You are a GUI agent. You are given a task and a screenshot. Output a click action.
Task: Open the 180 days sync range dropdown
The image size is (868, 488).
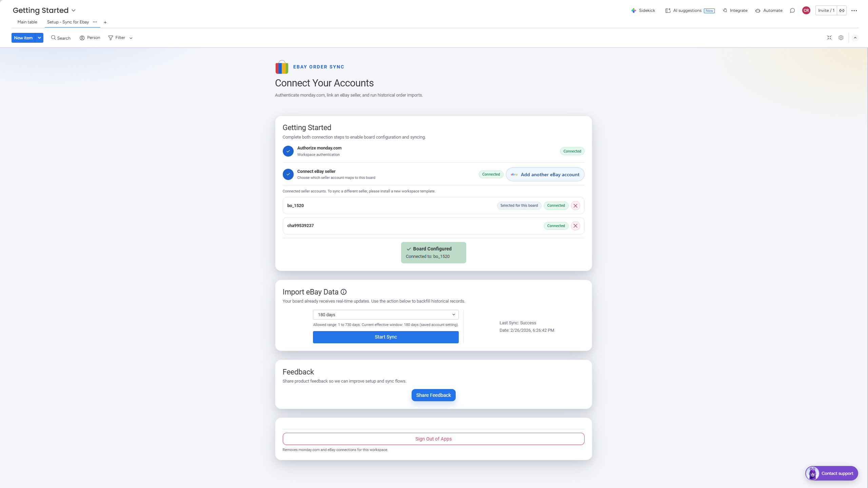tap(386, 314)
